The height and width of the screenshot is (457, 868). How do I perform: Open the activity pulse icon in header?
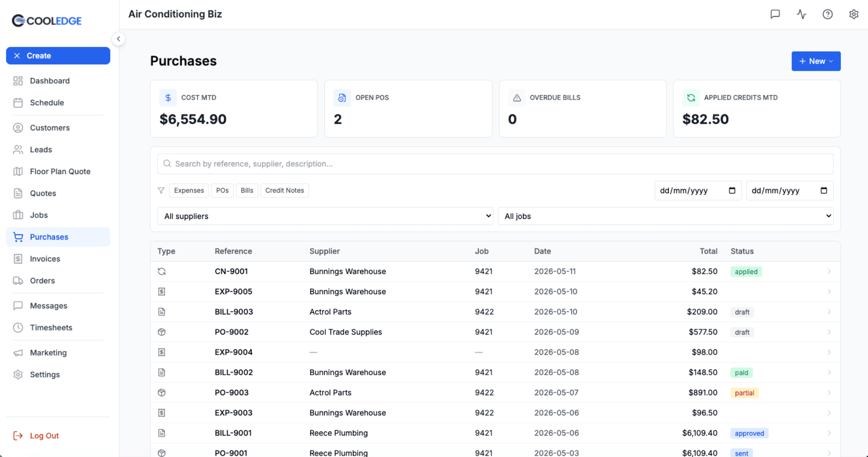[801, 14]
